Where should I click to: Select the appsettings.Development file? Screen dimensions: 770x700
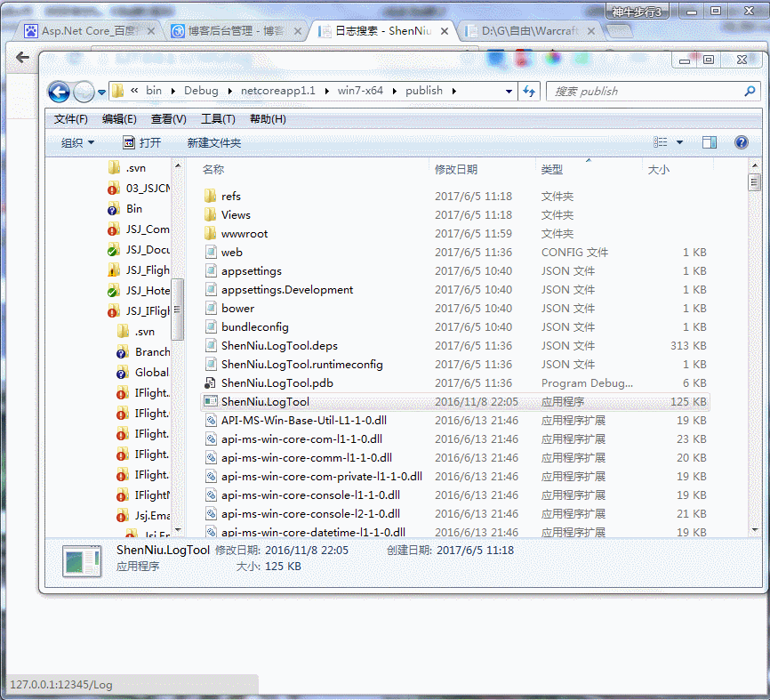click(287, 290)
